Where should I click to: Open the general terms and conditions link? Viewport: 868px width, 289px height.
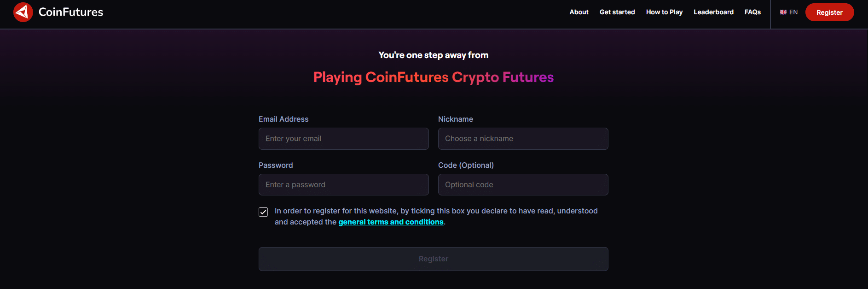[391, 222]
